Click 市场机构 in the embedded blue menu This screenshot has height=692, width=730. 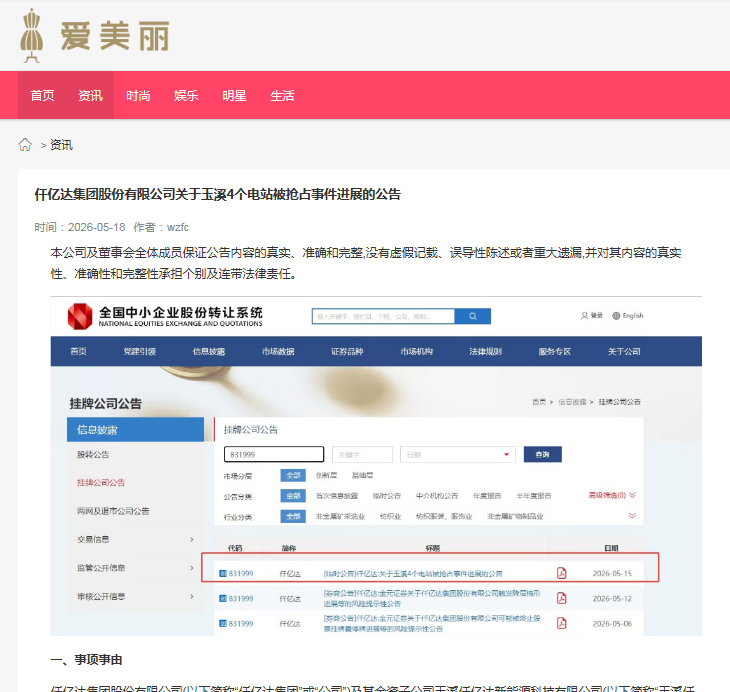pyautogui.click(x=416, y=351)
